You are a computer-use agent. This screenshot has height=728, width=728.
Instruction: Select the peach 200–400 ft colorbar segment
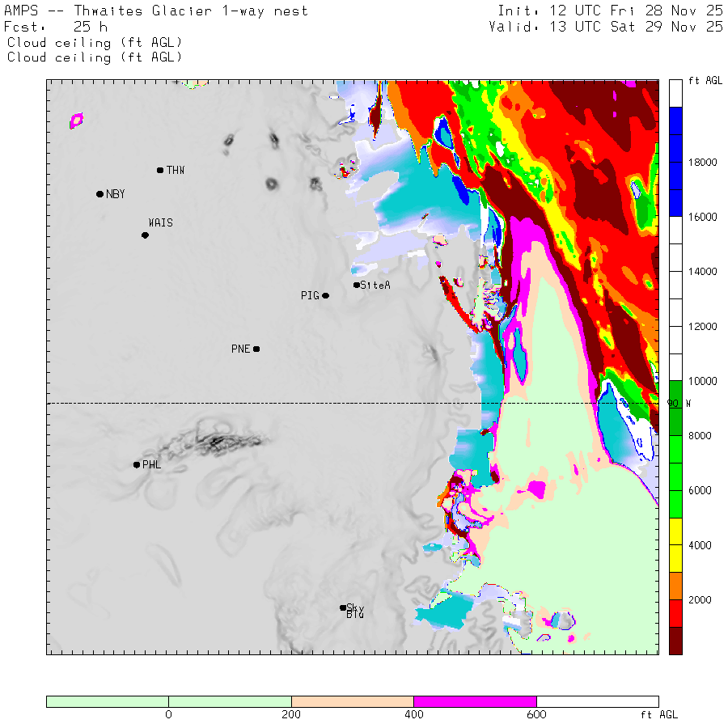[352, 701]
